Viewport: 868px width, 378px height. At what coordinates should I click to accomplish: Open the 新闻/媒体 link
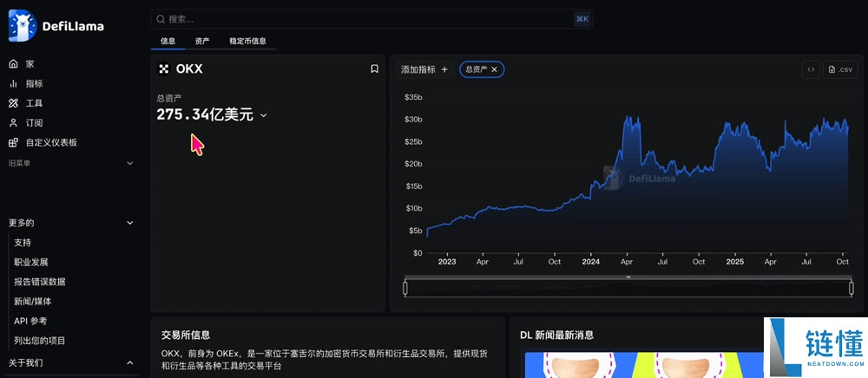pos(33,301)
